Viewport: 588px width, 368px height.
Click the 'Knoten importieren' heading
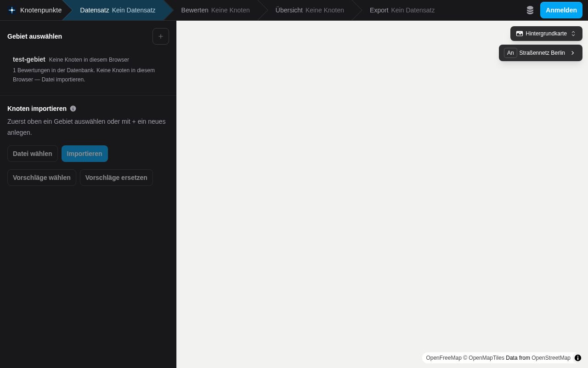coord(37,109)
